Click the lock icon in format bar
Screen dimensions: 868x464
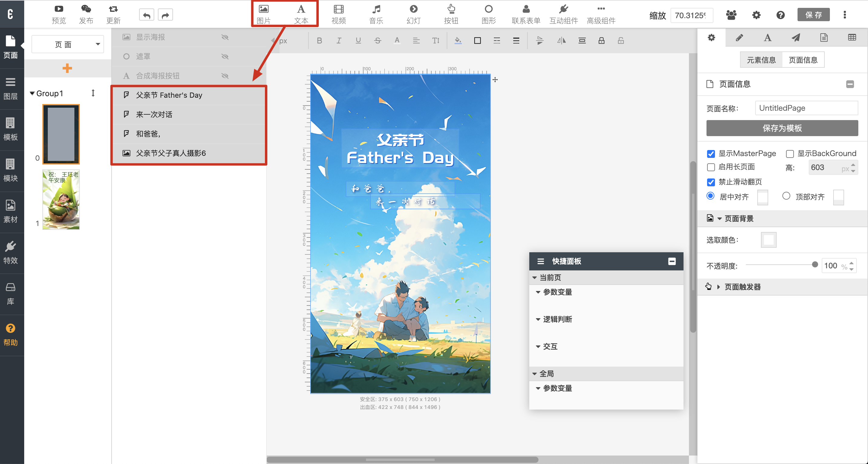(601, 41)
